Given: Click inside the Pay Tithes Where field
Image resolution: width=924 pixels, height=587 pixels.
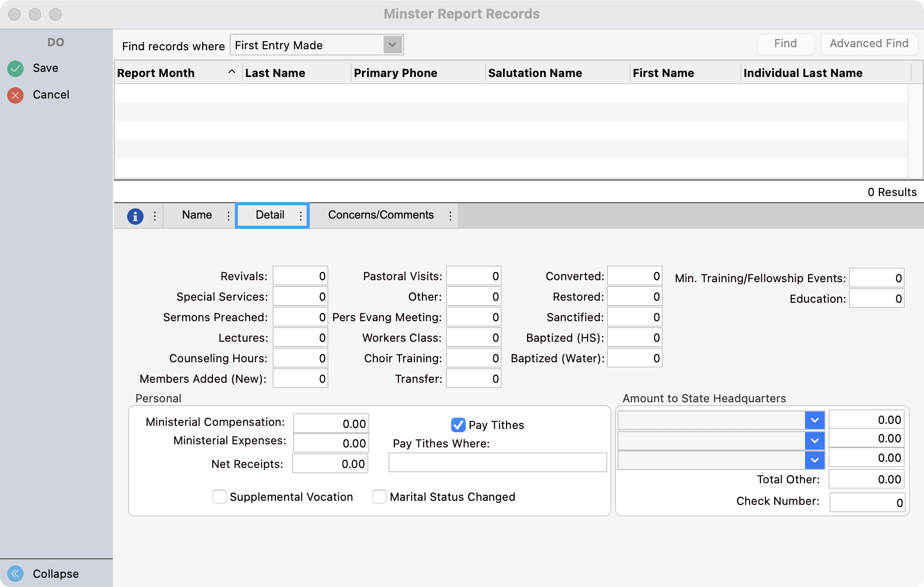Looking at the screenshot, I should 497,462.
